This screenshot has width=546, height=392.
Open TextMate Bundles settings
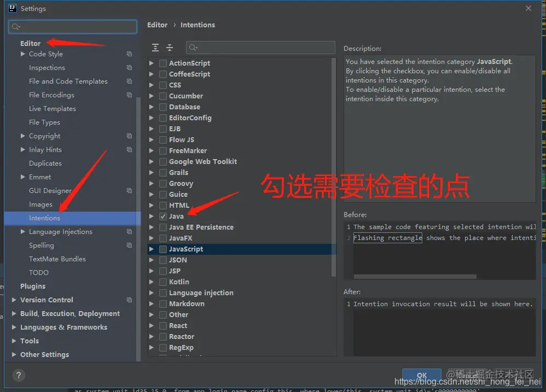click(x=57, y=259)
